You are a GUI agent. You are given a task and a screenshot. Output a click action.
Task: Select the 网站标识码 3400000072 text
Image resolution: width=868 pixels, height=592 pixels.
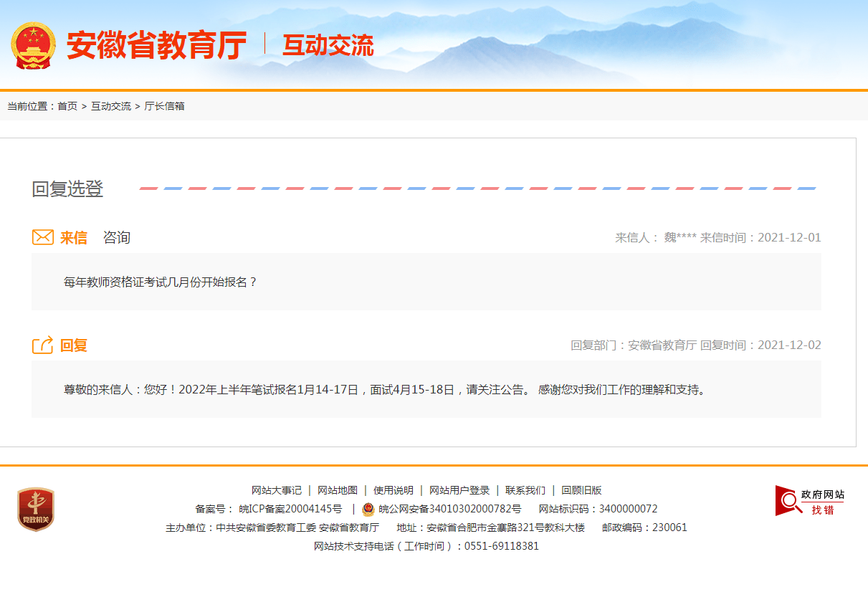pos(598,509)
